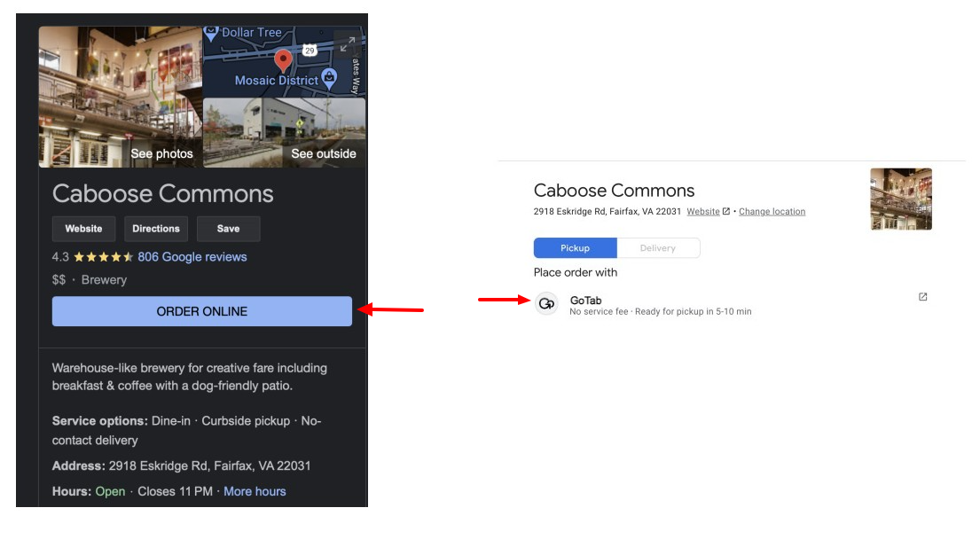980x547 pixels.
Task: Click the Route 29 highway shield
Action: click(x=309, y=50)
